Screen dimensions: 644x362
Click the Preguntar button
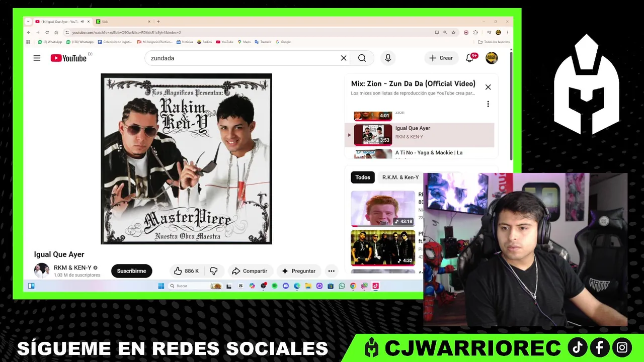click(x=298, y=271)
